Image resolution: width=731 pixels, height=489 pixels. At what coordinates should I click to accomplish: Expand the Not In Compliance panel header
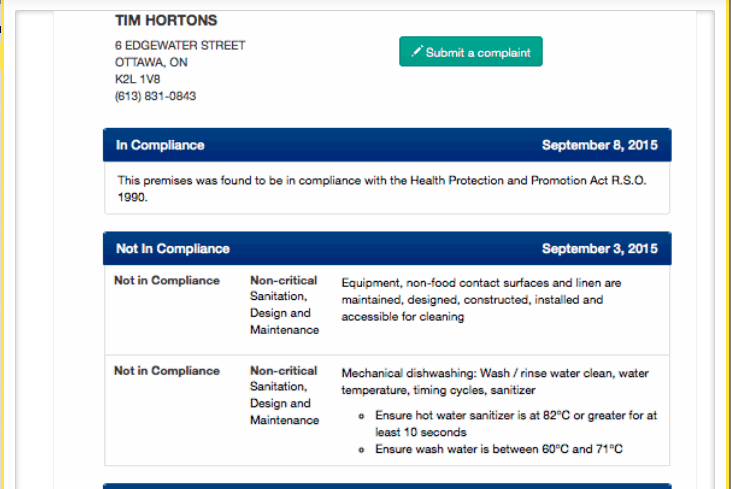click(x=173, y=249)
